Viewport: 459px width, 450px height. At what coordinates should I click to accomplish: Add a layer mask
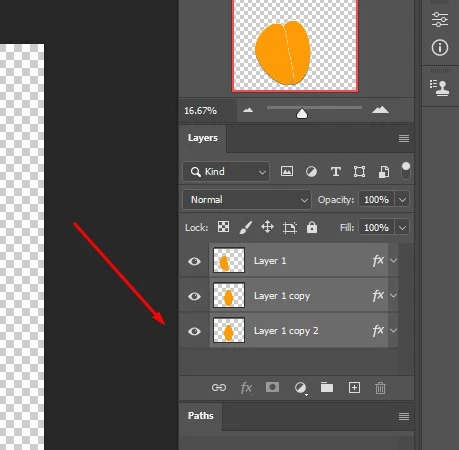click(x=272, y=387)
